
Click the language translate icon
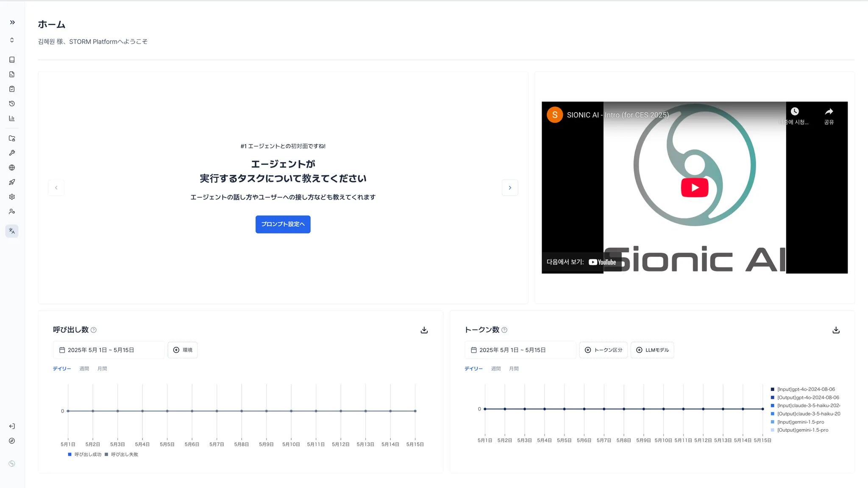[12, 231]
